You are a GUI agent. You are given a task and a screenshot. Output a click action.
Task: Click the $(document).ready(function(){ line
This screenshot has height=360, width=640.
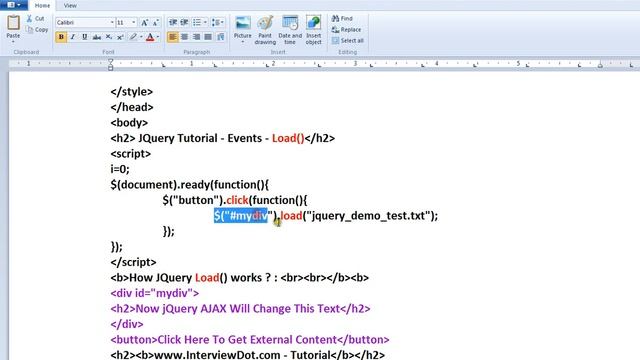(x=189, y=184)
